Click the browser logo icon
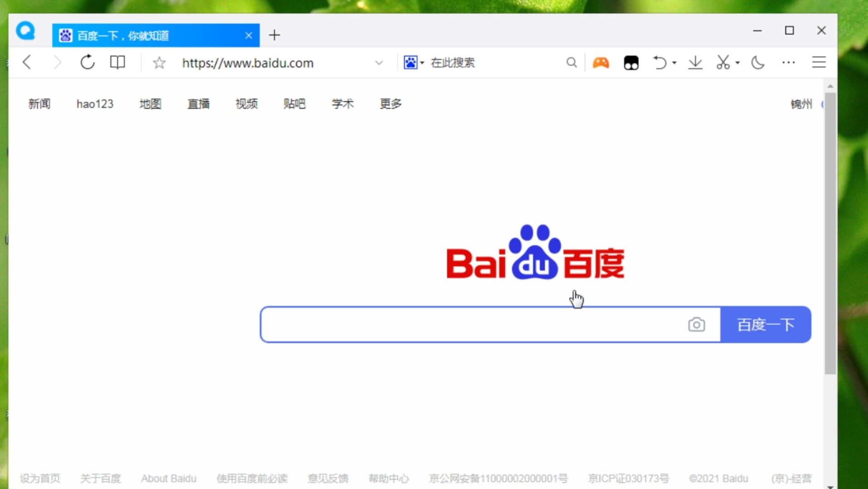This screenshot has height=489, width=868. [x=25, y=31]
